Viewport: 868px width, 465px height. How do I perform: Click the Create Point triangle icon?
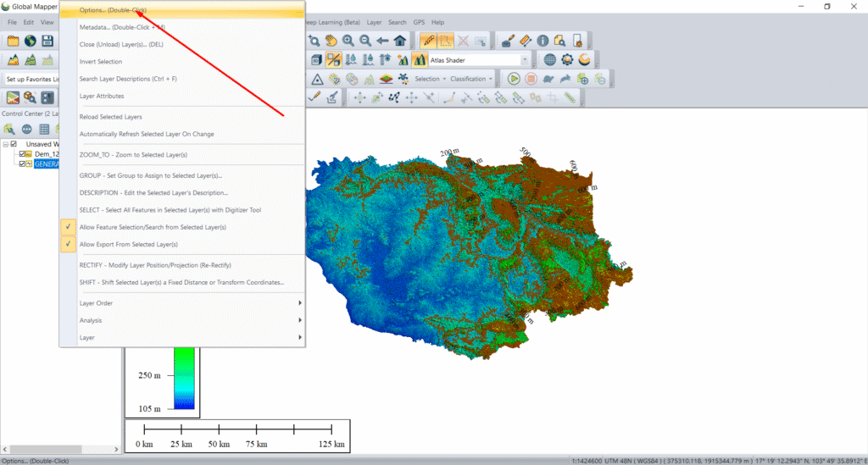317,79
